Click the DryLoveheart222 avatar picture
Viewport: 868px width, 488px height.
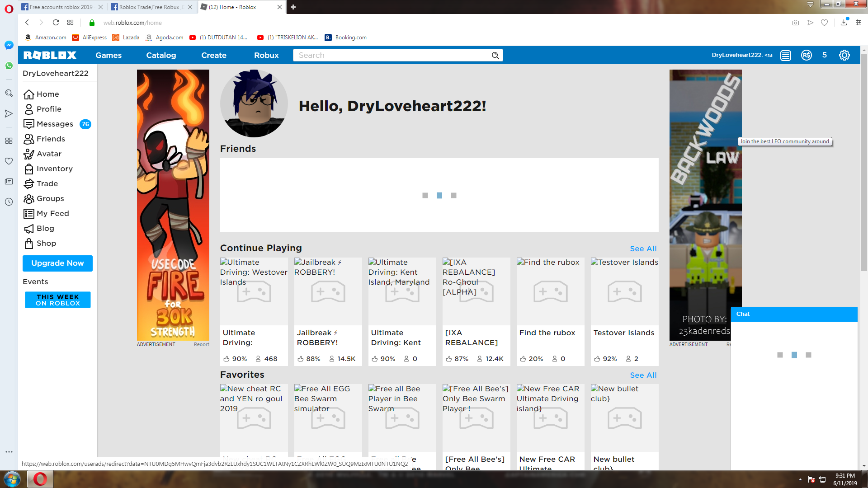click(254, 103)
